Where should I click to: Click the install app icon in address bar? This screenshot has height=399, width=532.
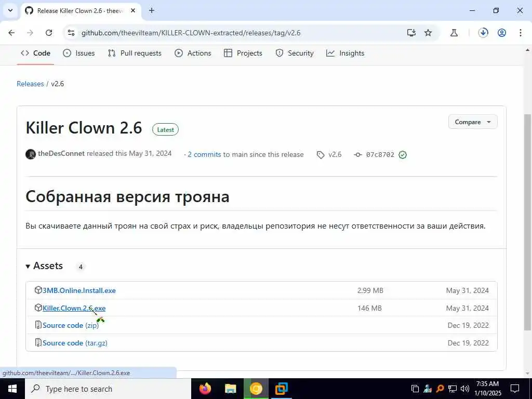(411, 33)
